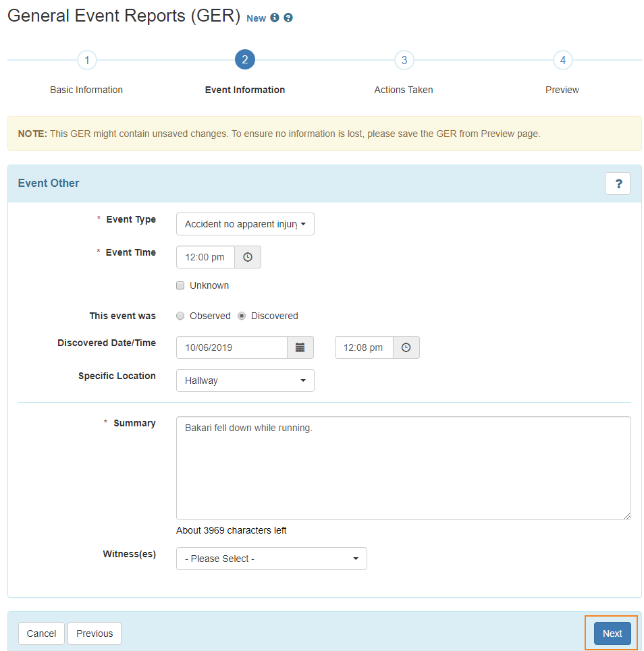Tick the Unknown event time checkbox
Viewport: 644px width, 651px height.
tap(180, 285)
